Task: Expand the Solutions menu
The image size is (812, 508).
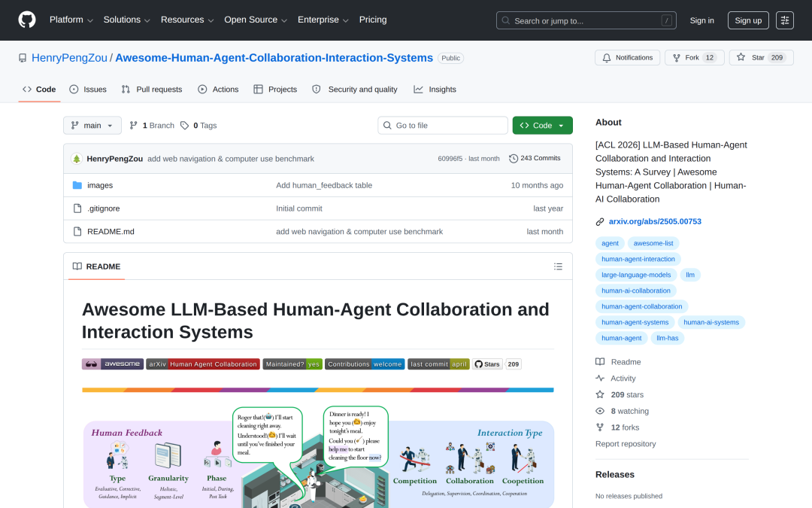Action: (126, 20)
